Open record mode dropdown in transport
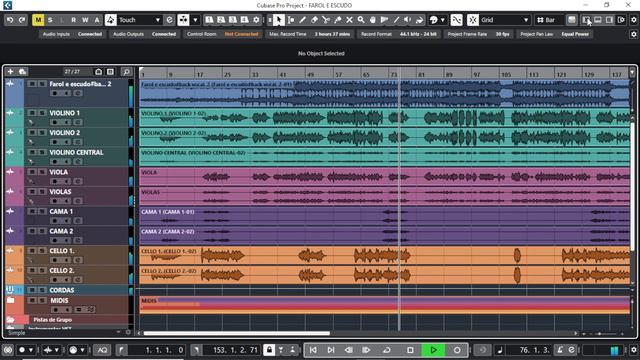This screenshot has width=640, height=360. click(31, 350)
